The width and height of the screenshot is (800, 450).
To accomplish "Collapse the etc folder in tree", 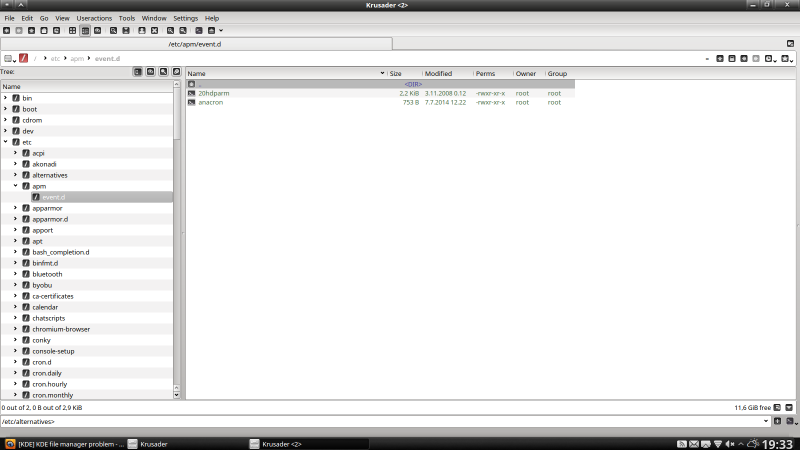I will (5, 142).
